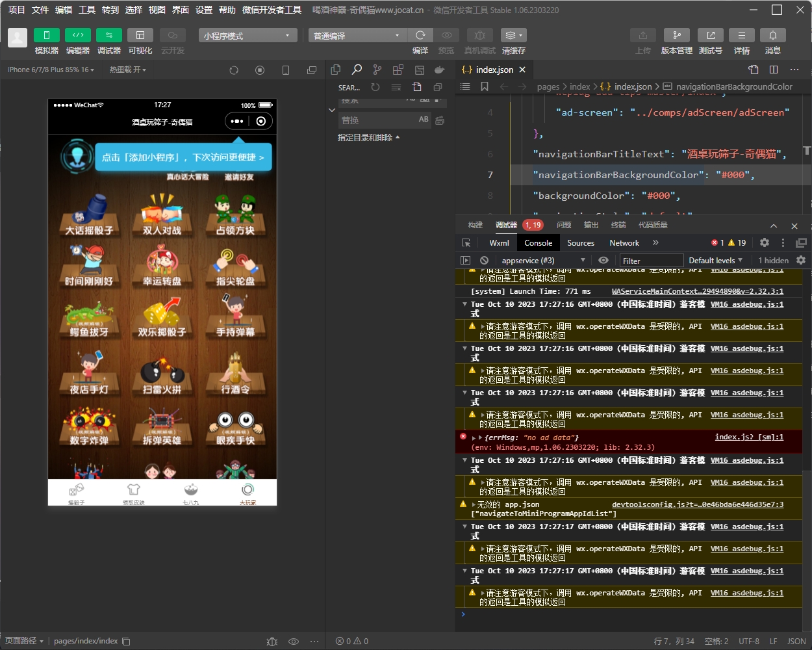Open the iPhone 6/7/8 Plus device dropdown
This screenshot has width=812, height=650.
click(x=51, y=70)
